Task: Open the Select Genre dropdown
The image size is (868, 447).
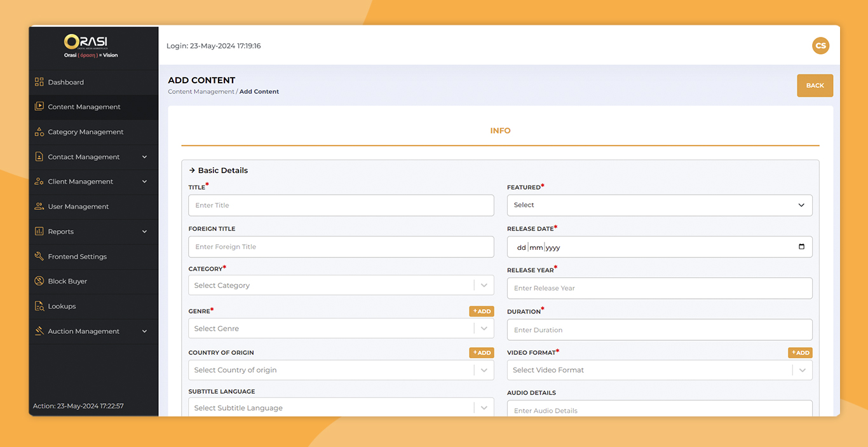Action: [341, 328]
